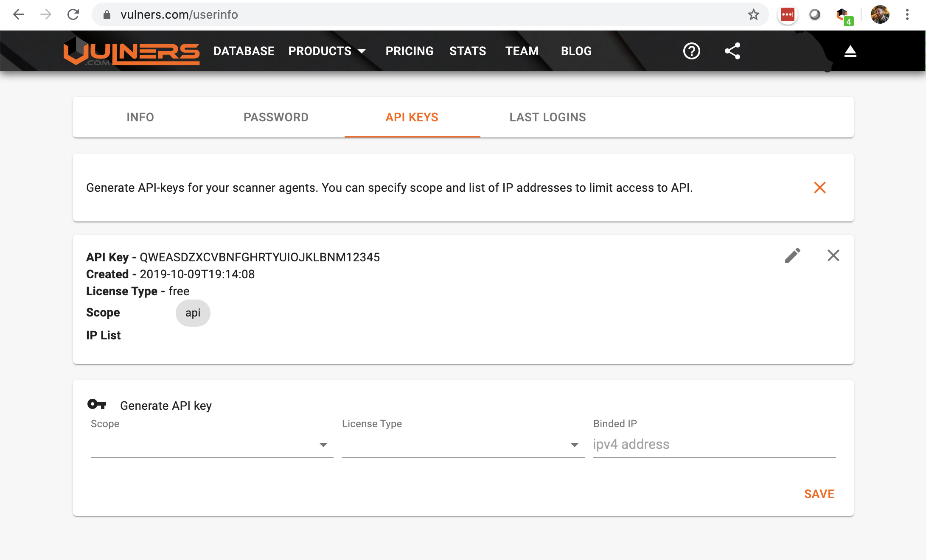
Task: Switch to the Last Logins tab
Action: (x=547, y=117)
